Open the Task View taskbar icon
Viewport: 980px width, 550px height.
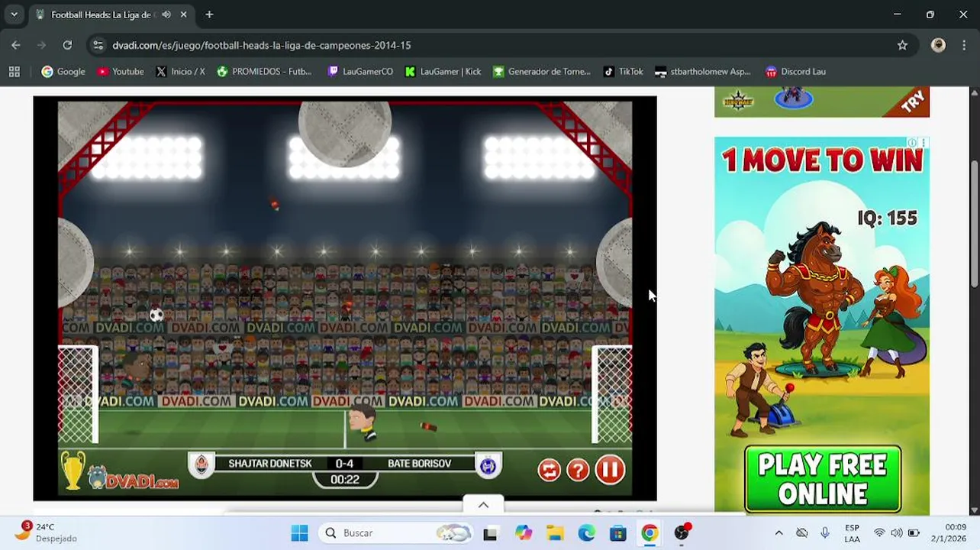[490, 532]
